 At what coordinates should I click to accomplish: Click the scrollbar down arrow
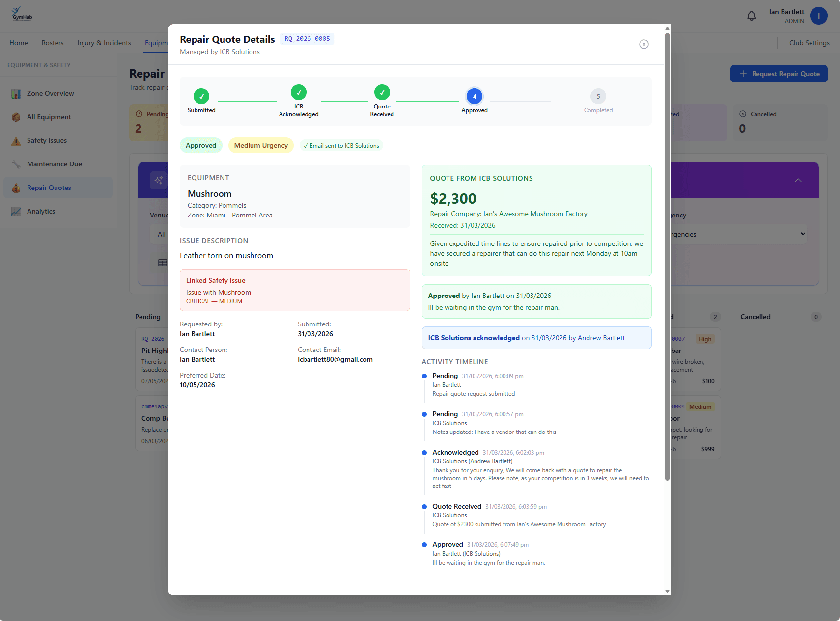pyautogui.click(x=667, y=591)
